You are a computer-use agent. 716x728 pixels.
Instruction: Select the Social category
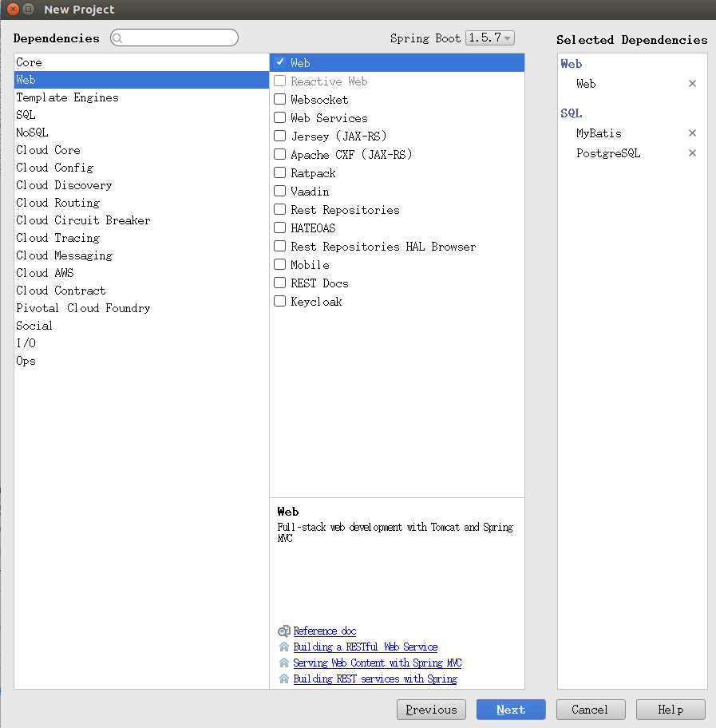pyautogui.click(x=141, y=326)
